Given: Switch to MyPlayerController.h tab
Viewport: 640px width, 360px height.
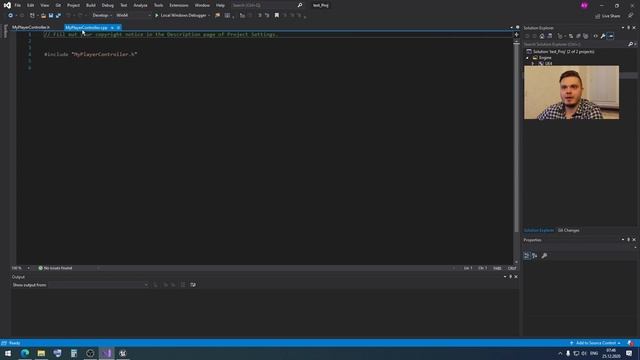Looking at the screenshot, I should [31, 27].
